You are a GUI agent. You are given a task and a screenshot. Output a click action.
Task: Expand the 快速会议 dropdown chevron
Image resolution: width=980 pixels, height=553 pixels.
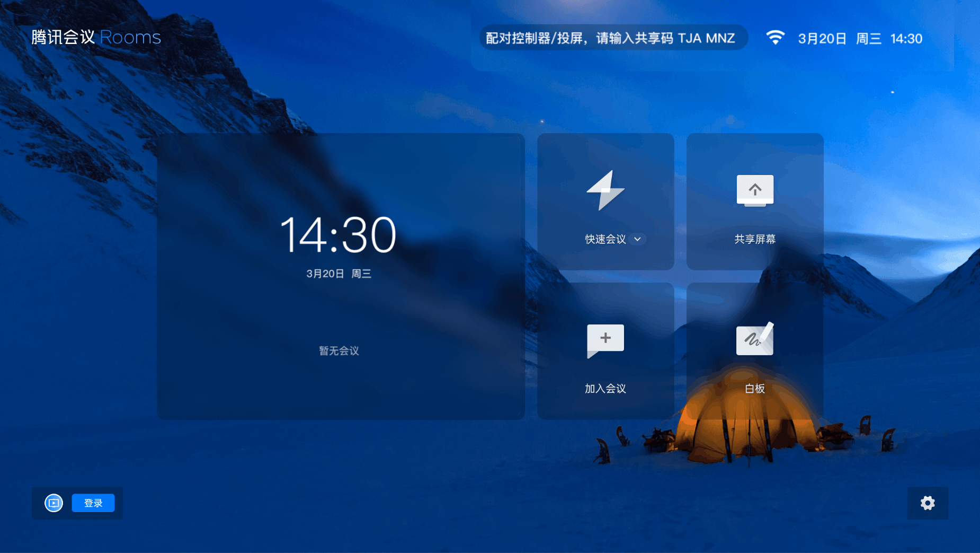tap(638, 239)
